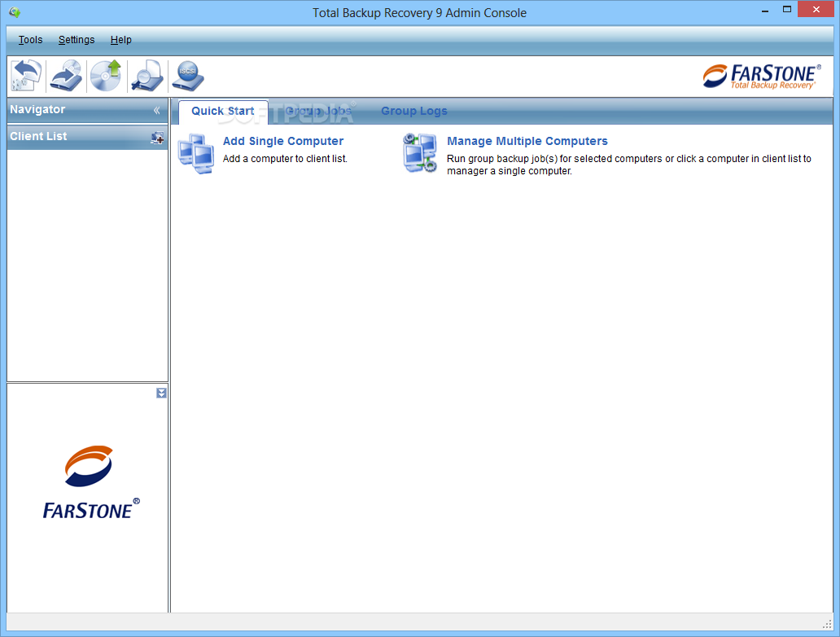Click the Navigator header label
840x637 pixels.
point(37,109)
